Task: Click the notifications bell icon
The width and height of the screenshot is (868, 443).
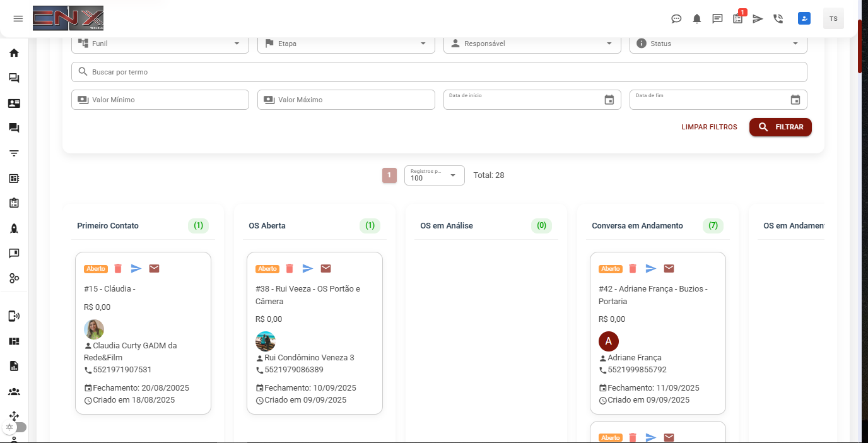Action: pos(696,19)
